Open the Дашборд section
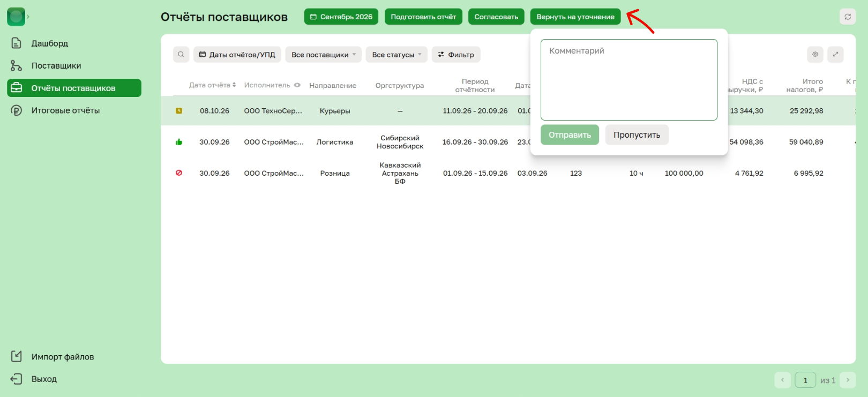The width and height of the screenshot is (868, 397). pyautogui.click(x=49, y=43)
